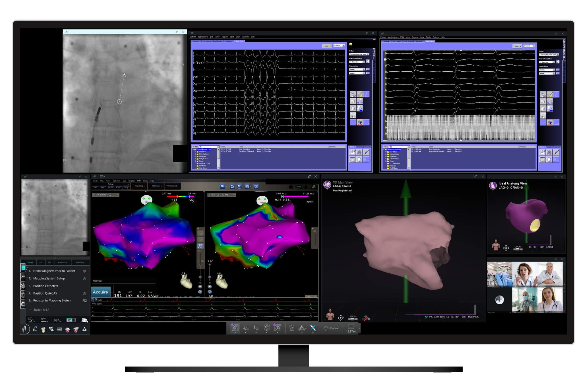
Task: Click the blue X icon in the bottom dock
Action: [x=313, y=328]
